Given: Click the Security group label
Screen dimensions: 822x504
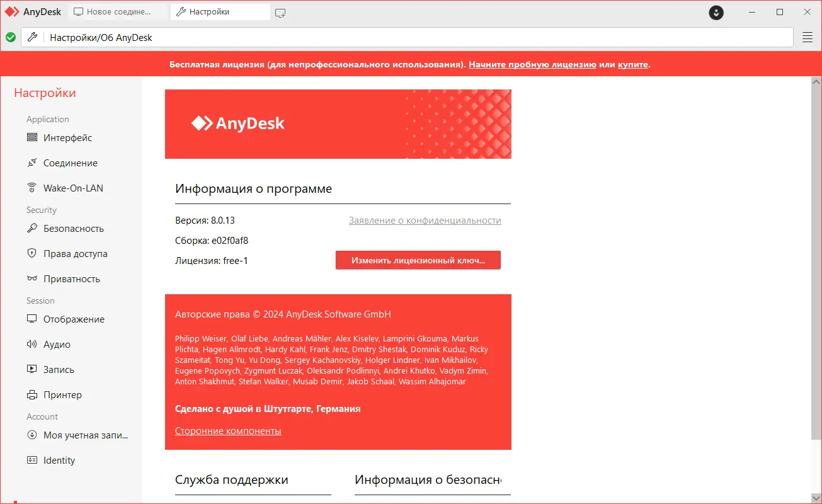Looking at the screenshot, I should [42, 210].
